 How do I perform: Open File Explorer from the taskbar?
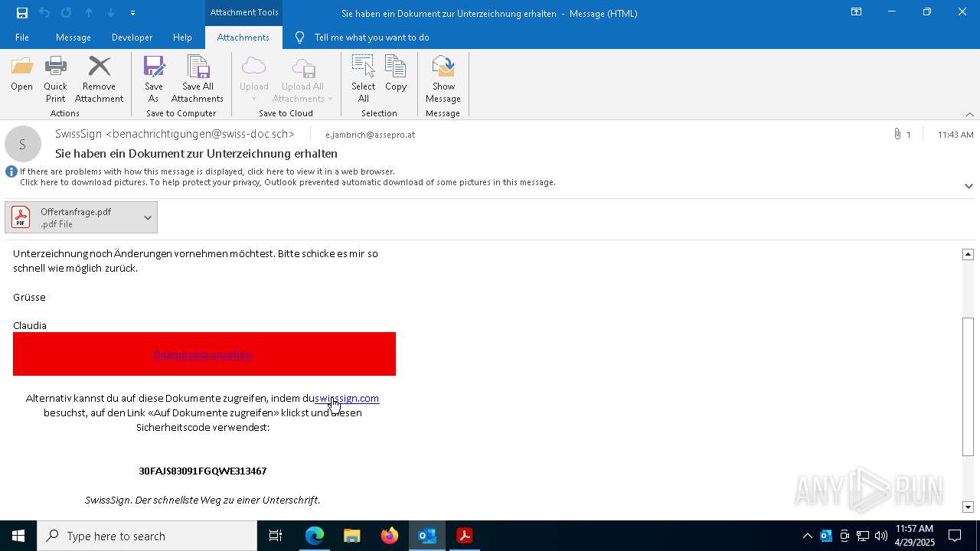pos(352,536)
